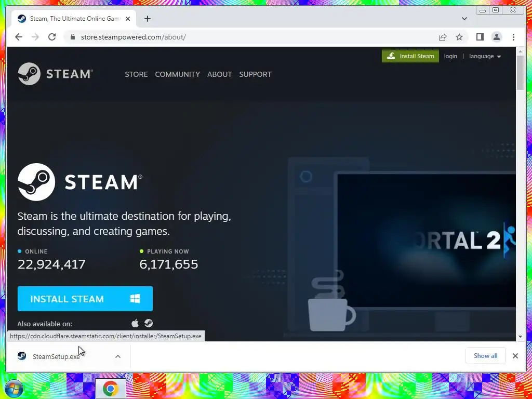Image resolution: width=532 pixels, height=399 pixels.
Task: Click the share page icon
Action: pyautogui.click(x=443, y=37)
